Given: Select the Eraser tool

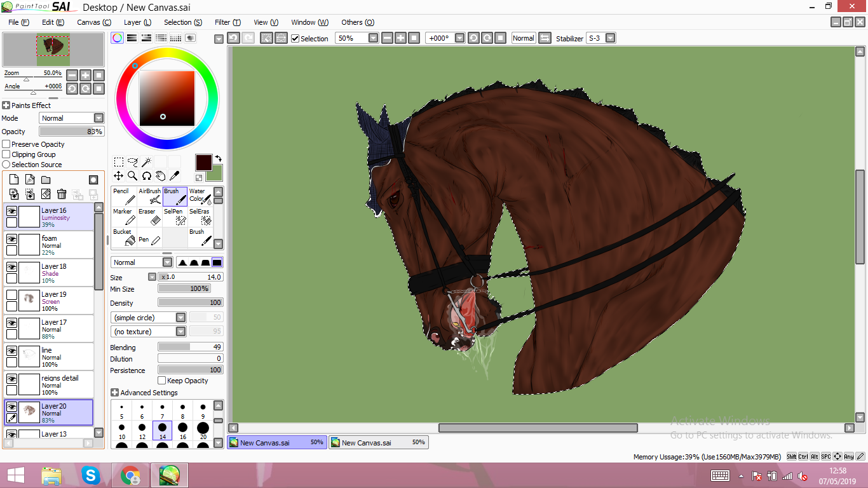Looking at the screenshot, I should 149,217.
